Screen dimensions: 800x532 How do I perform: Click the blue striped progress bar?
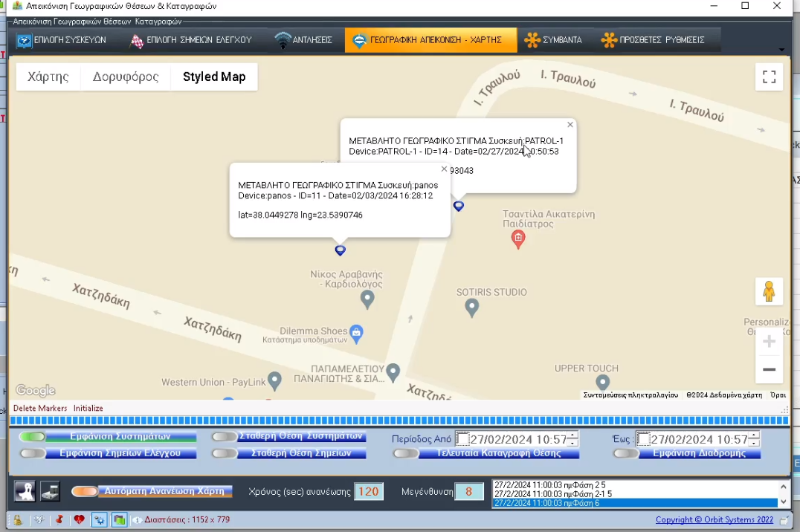400,420
